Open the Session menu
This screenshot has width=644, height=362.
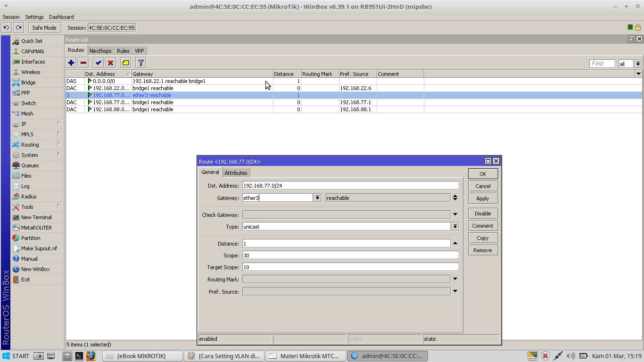tap(11, 17)
